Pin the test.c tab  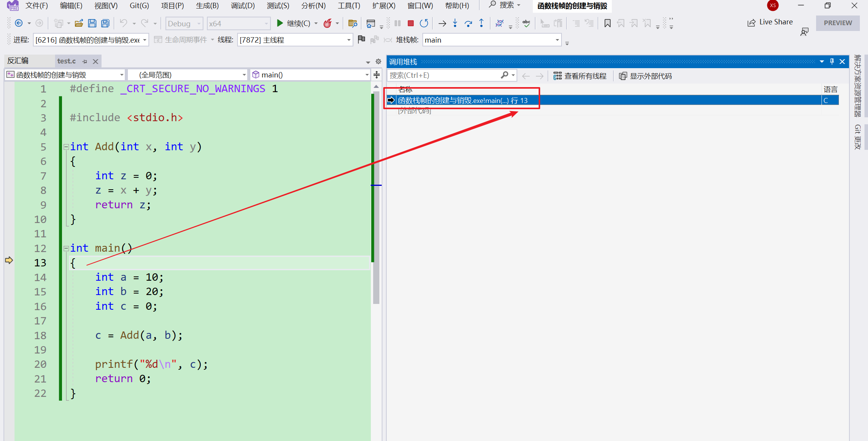coord(85,61)
